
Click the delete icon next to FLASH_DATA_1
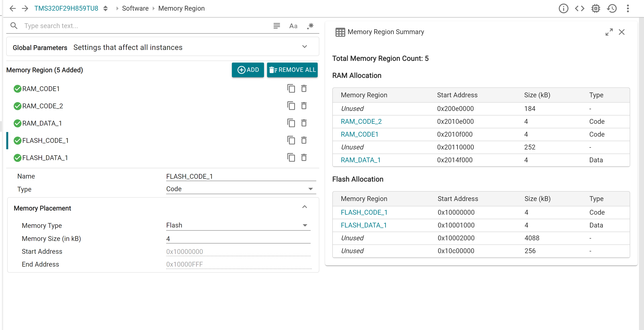coord(304,157)
